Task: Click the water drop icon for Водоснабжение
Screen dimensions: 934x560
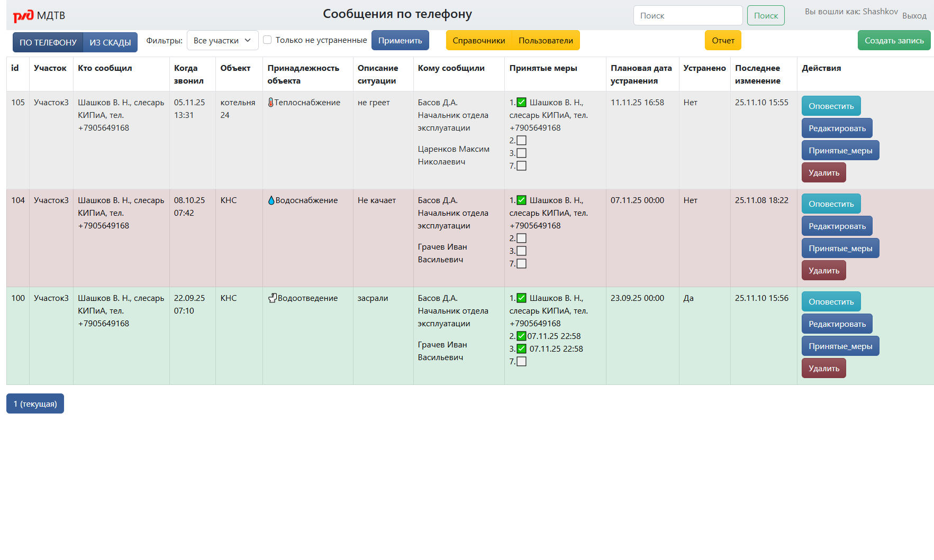Action: 271,200
